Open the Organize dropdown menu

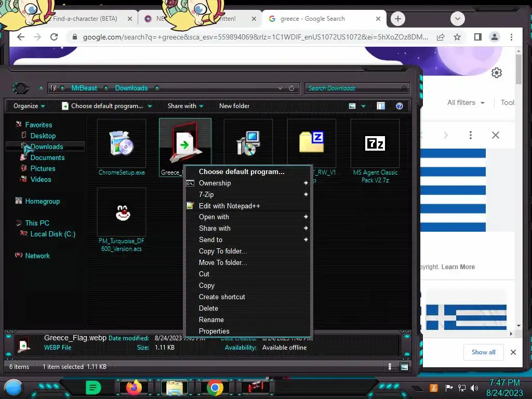(x=29, y=106)
